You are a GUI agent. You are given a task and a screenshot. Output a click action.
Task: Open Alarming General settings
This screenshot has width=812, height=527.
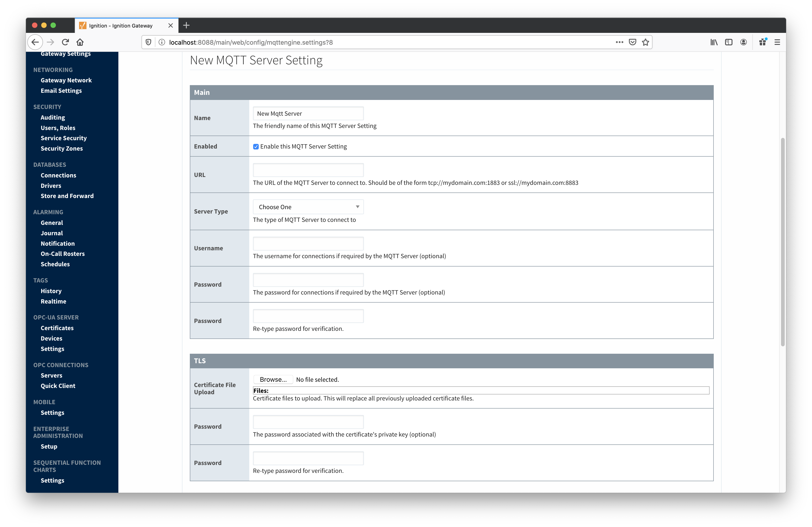pyautogui.click(x=52, y=223)
